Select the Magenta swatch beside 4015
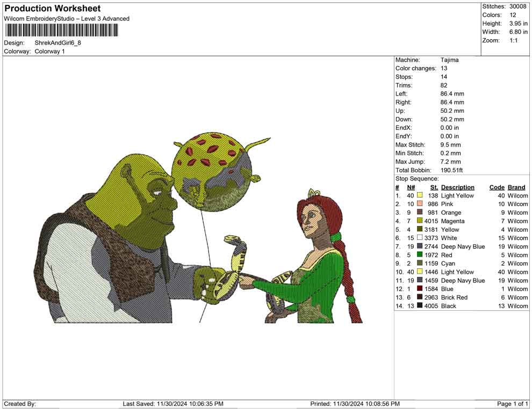The image size is (532, 409). [x=420, y=221]
